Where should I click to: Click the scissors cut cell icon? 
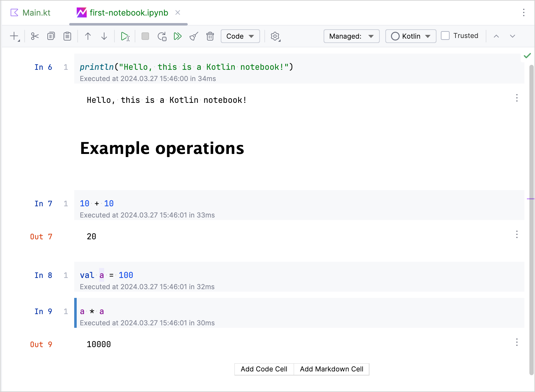[x=35, y=36]
